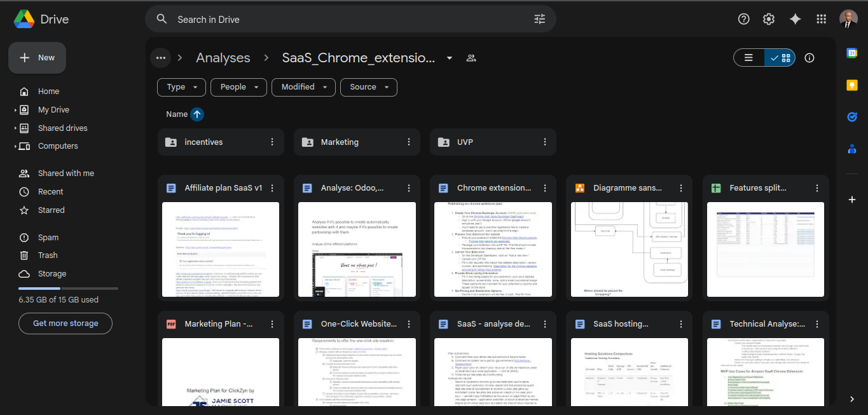Open the incentives folder
This screenshot has width=868, height=415.
pos(221,142)
